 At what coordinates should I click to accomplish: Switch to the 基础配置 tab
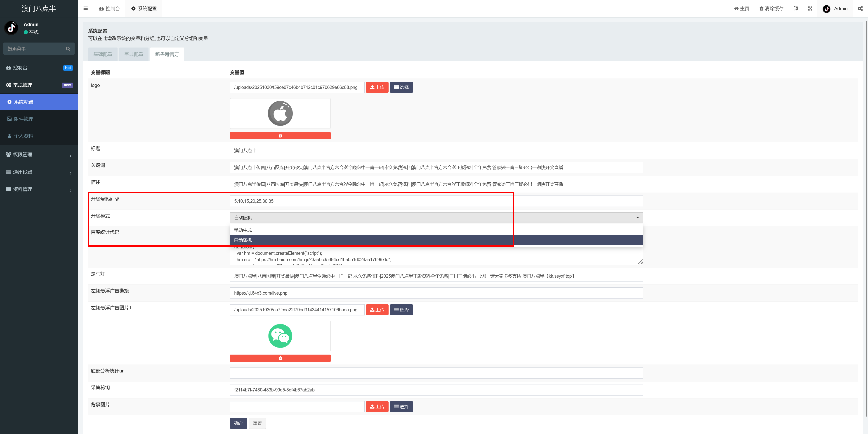pos(103,54)
